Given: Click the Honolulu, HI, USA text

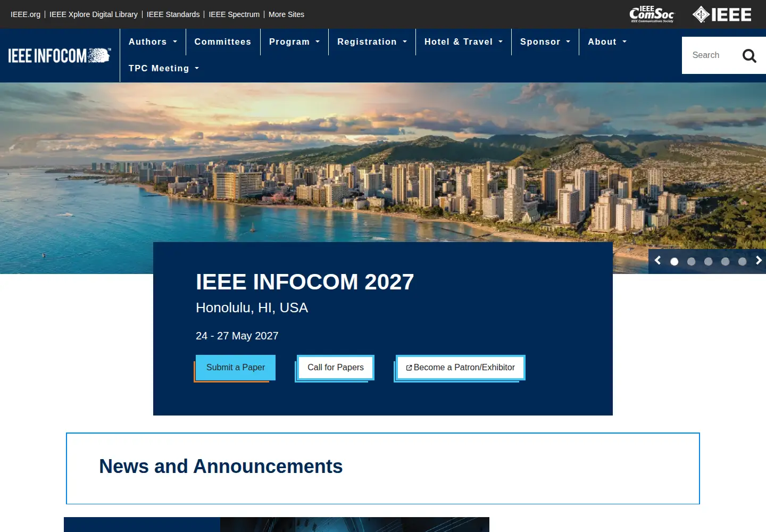Looking at the screenshot, I should (252, 308).
